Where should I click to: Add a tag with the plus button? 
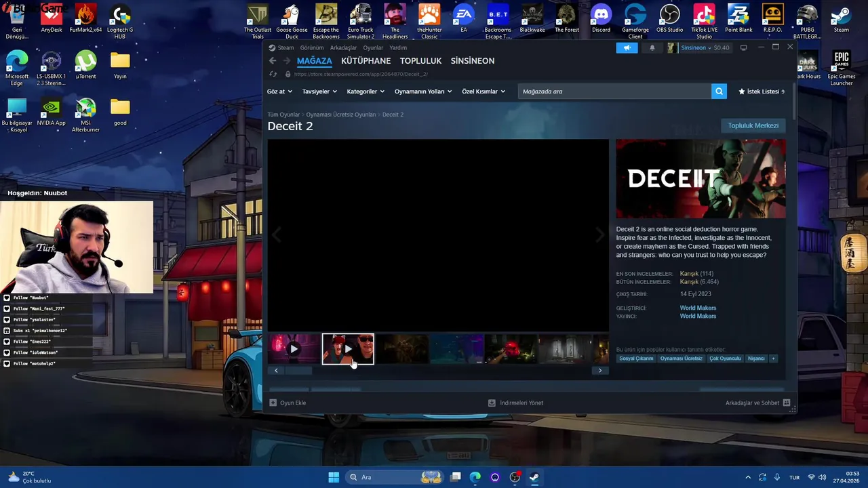pos(773,359)
